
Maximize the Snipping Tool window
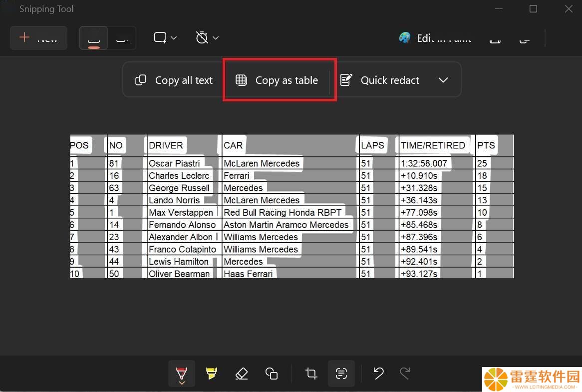(533, 8)
